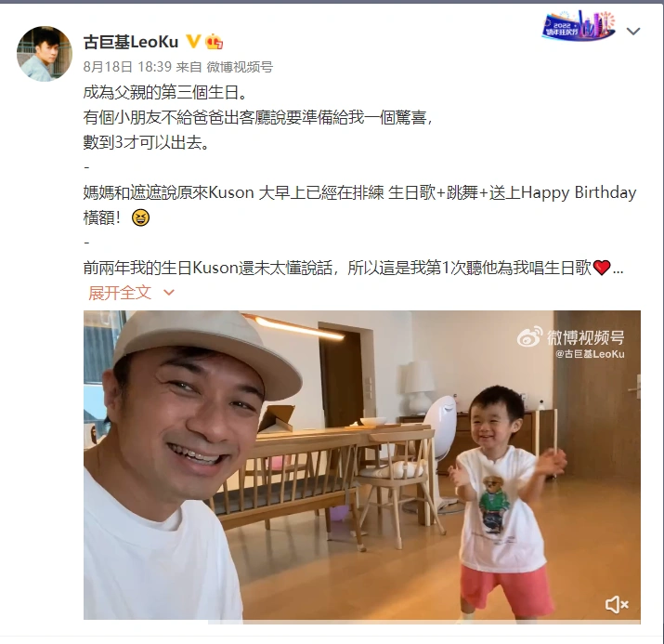This screenshot has width=664, height=644.
Task: Play the video of dancing child
Action: pos(361,467)
